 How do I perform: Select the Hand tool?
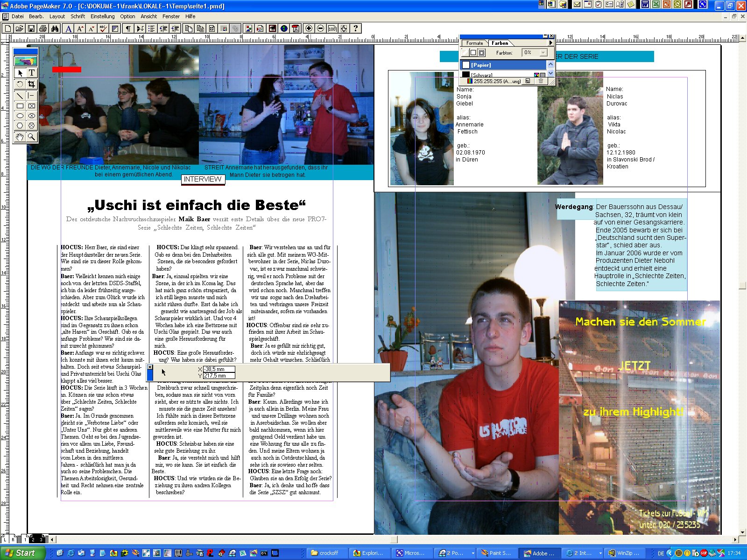click(x=20, y=137)
